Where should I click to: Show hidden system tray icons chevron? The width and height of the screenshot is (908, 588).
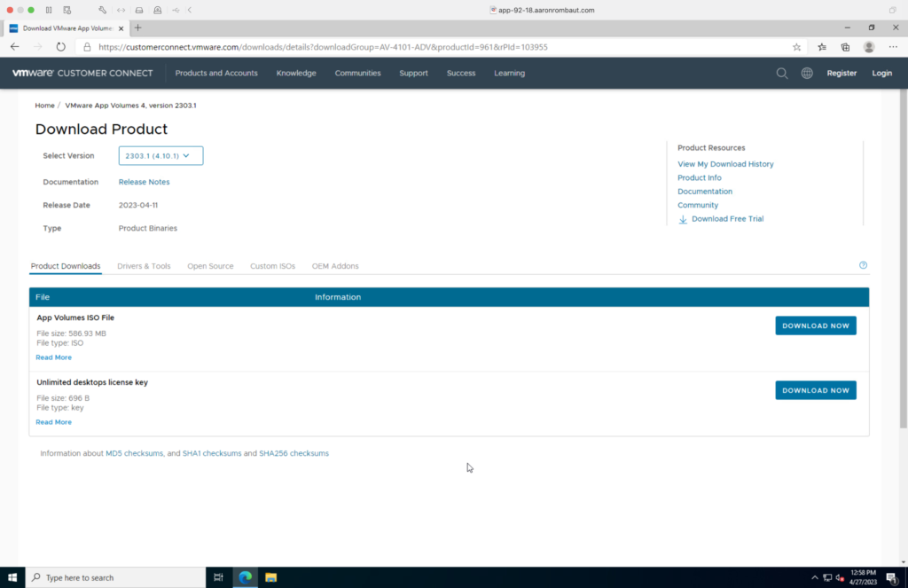coord(814,577)
